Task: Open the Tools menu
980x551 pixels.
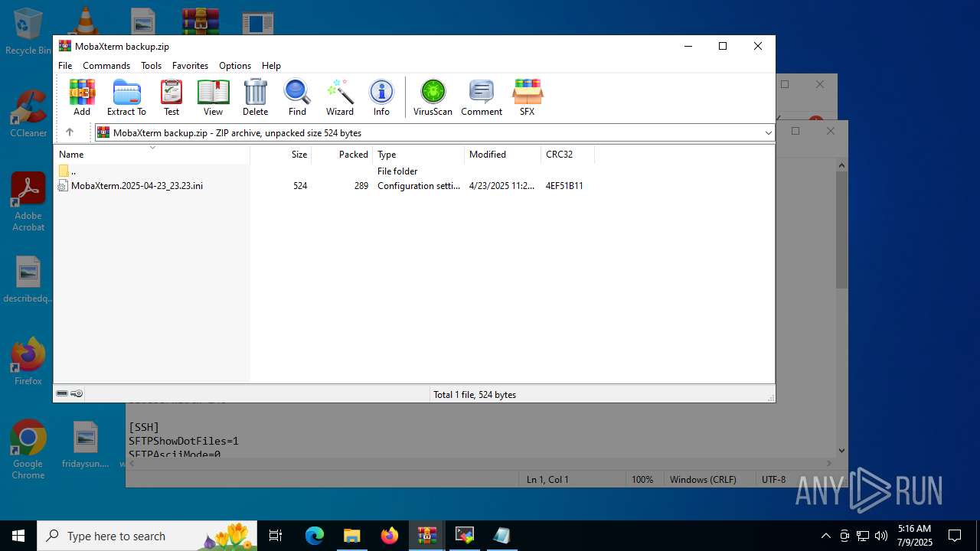Action: [x=151, y=66]
